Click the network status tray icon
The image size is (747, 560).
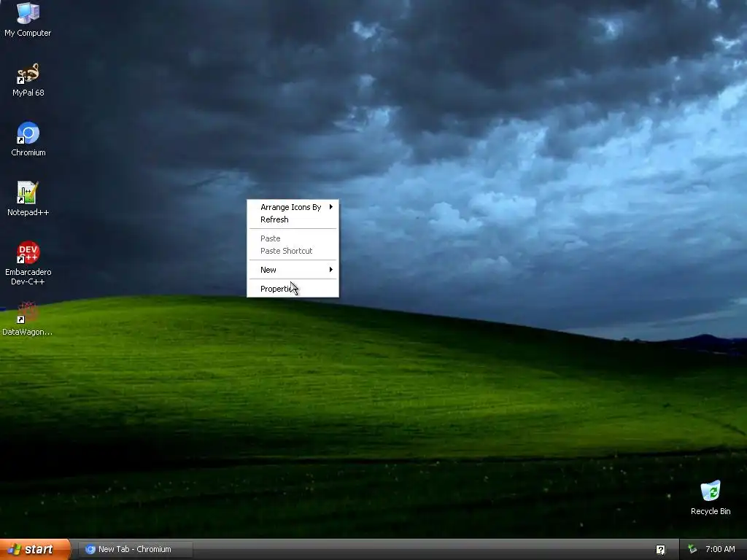point(692,549)
